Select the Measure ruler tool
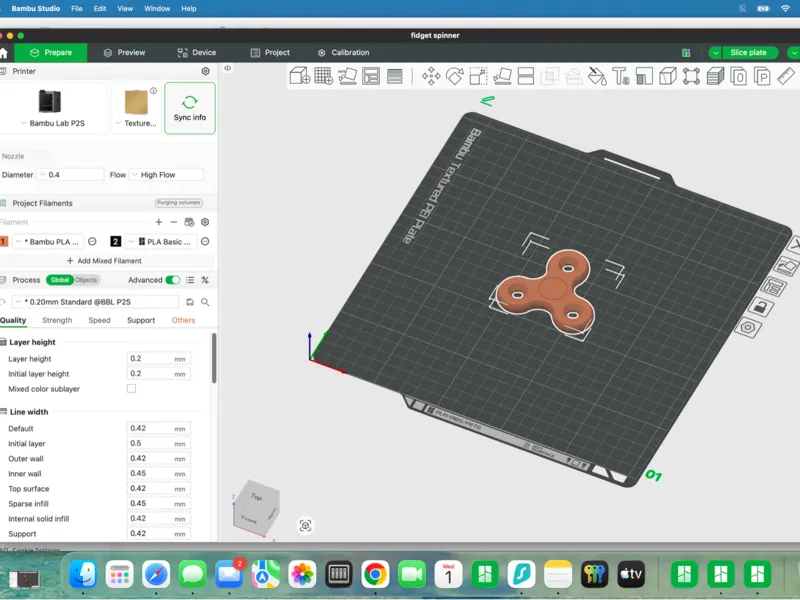800x600 pixels. coord(786,76)
